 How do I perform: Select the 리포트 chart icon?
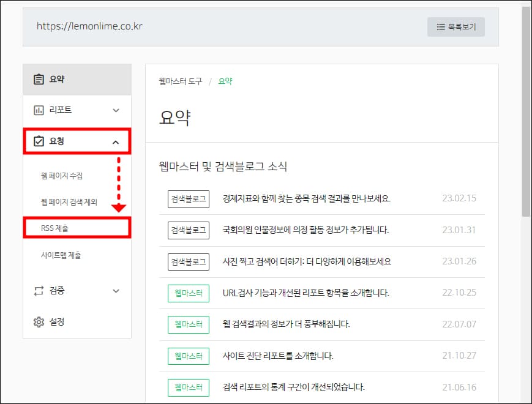pos(38,110)
